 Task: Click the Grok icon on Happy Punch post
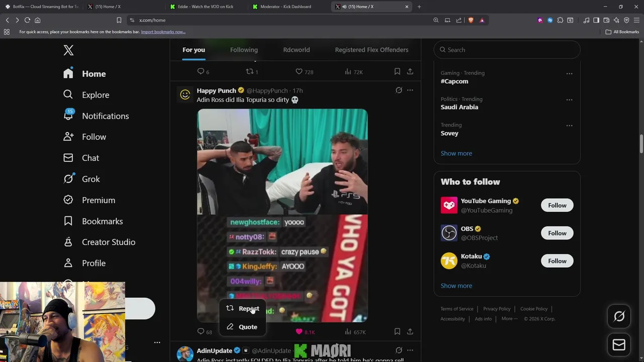398,90
